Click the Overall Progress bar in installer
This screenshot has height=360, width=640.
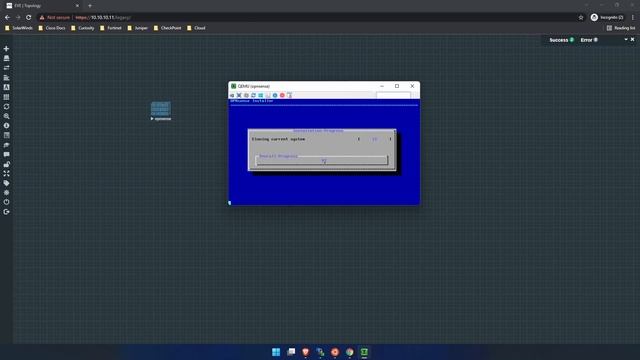point(322,161)
